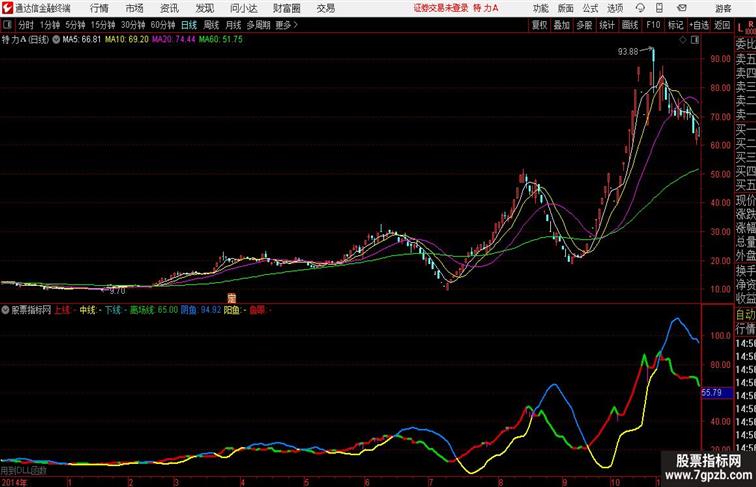Click the MA10 value label

[127, 40]
